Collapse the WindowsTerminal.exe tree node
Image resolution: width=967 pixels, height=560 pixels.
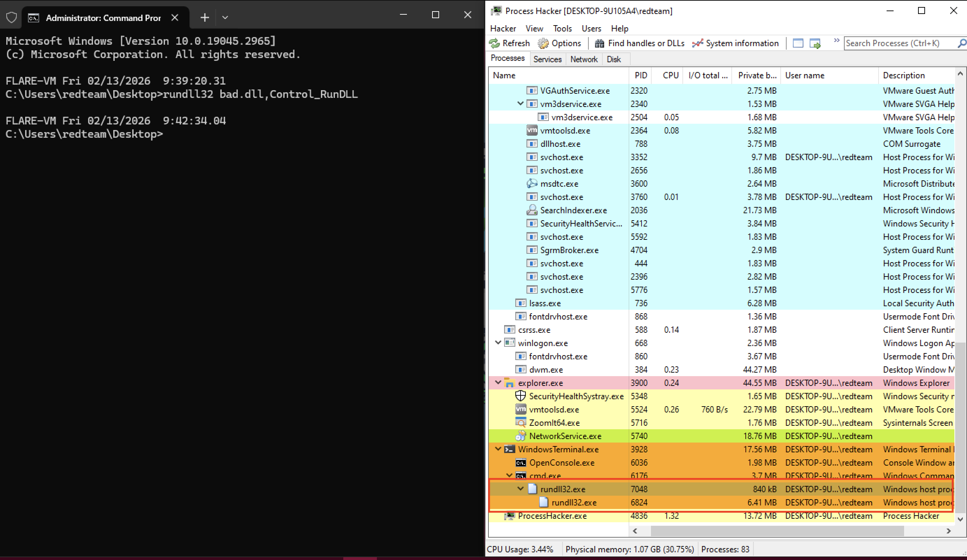pos(498,449)
